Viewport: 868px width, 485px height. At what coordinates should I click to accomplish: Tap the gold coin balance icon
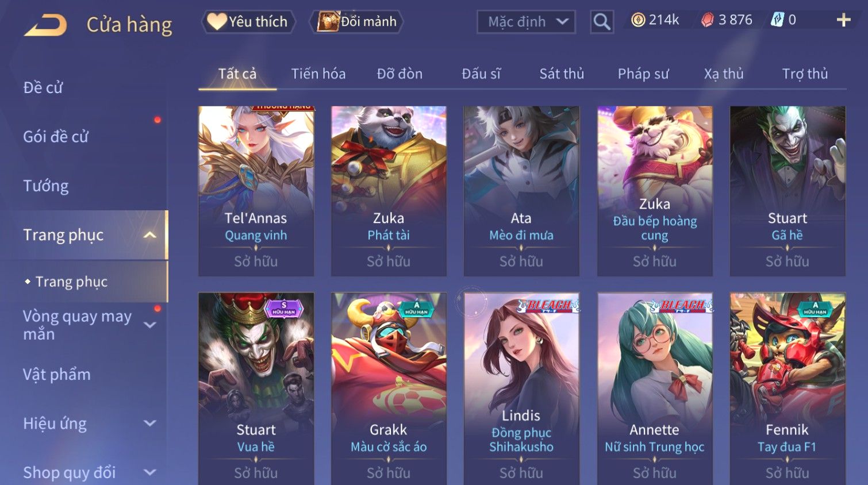638,20
